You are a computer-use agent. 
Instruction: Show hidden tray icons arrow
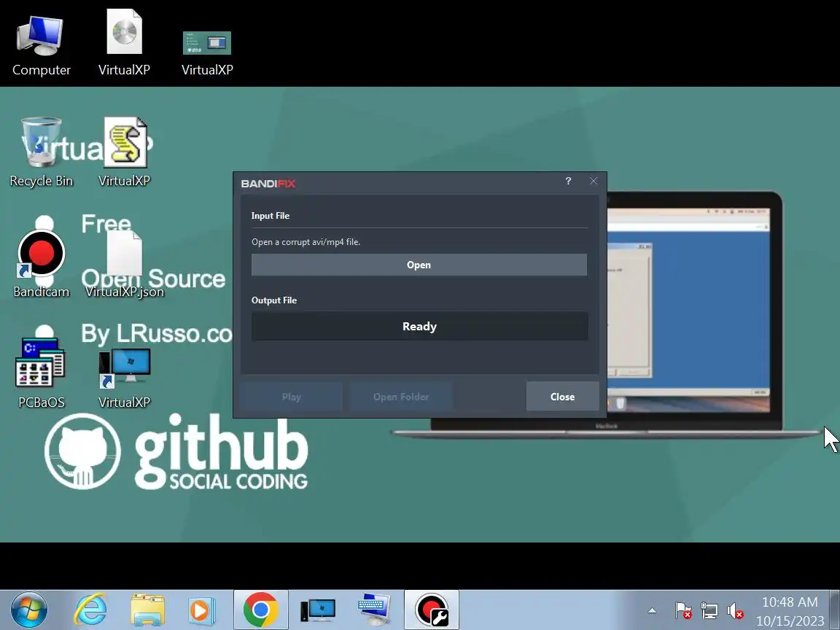click(652, 610)
